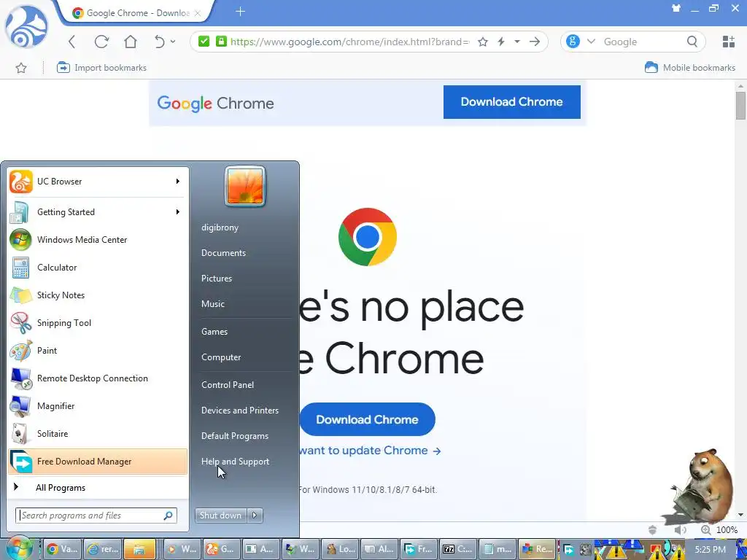Open Mobile bookmarks
The image size is (747, 560).
[690, 68]
